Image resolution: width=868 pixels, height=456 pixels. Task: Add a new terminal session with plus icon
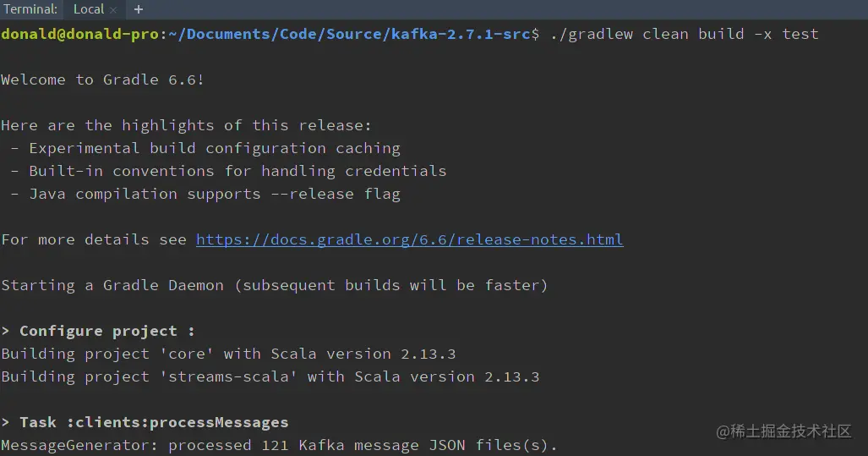tap(139, 9)
